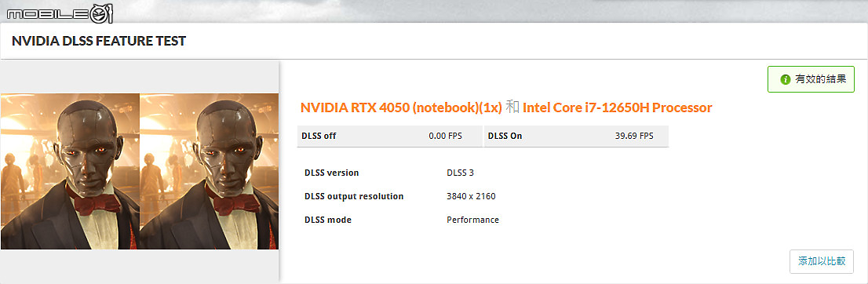This screenshot has height=284, width=868.
Task: Click the DLSS version label
Action: coord(332,173)
